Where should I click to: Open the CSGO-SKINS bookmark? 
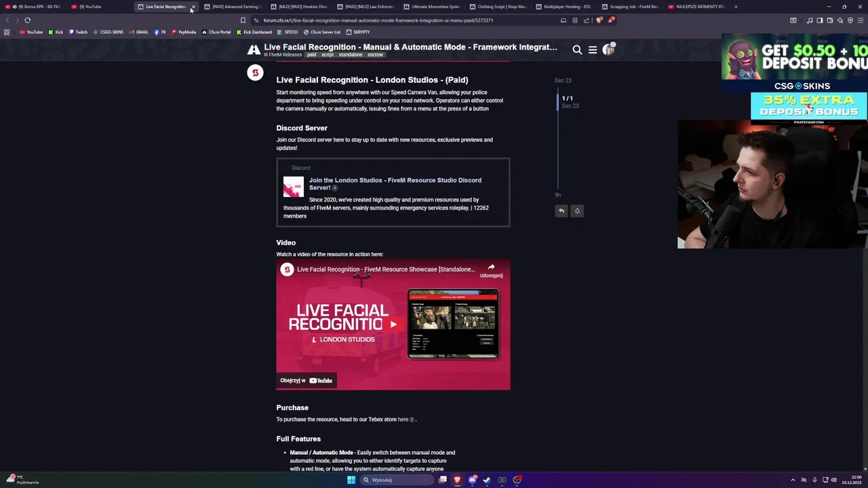click(x=108, y=32)
